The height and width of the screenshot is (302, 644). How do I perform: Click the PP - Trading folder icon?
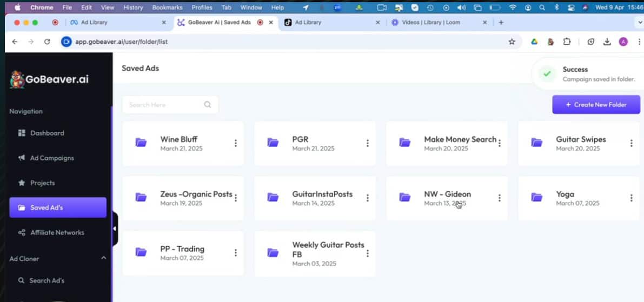141,252
